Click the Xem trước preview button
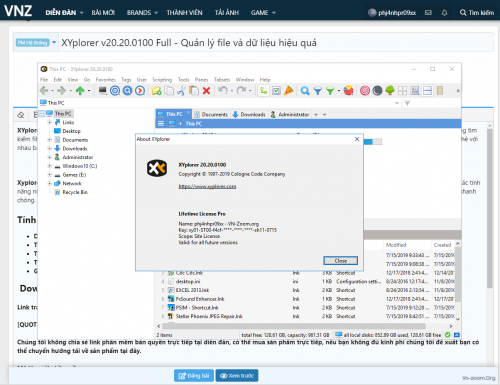 (x=237, y=376)
